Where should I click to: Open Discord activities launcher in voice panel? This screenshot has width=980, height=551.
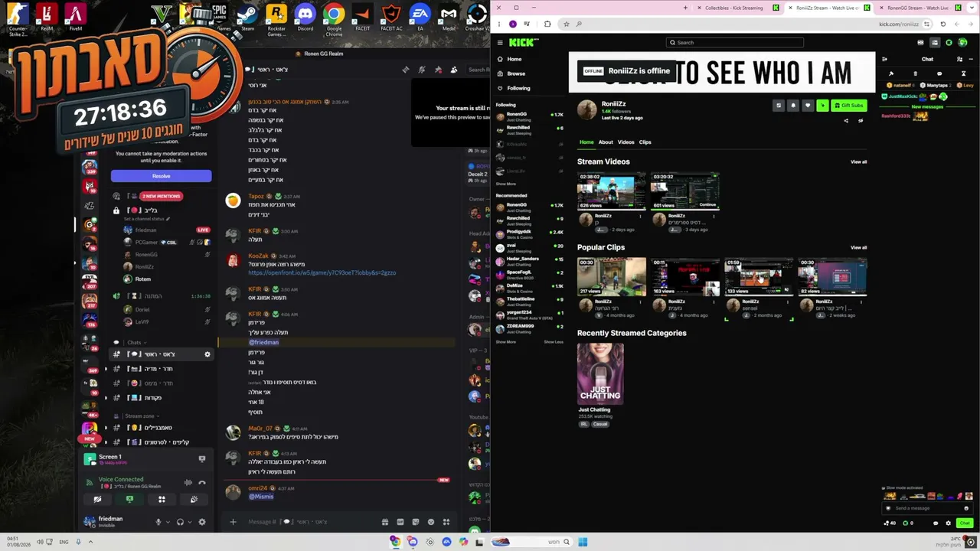(162, 500)
